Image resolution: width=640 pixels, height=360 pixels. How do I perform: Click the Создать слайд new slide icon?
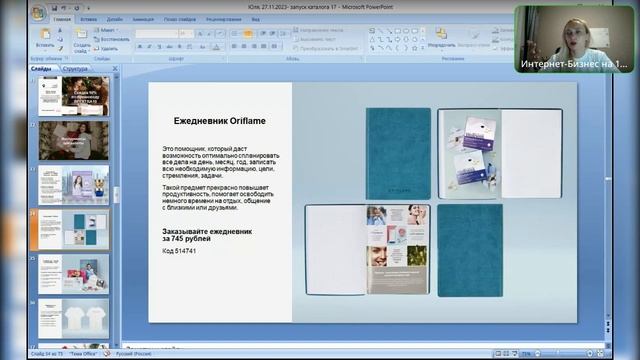81,34
